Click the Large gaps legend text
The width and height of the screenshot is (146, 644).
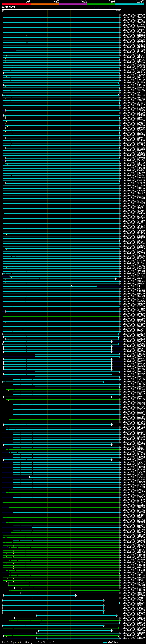(10, 642)
